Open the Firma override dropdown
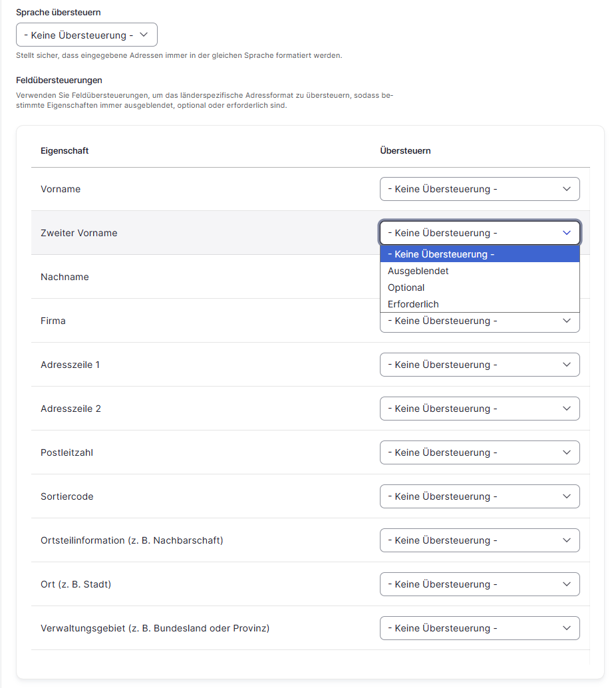The height and width of the screenshot is (688, 616). click(480, 323)
